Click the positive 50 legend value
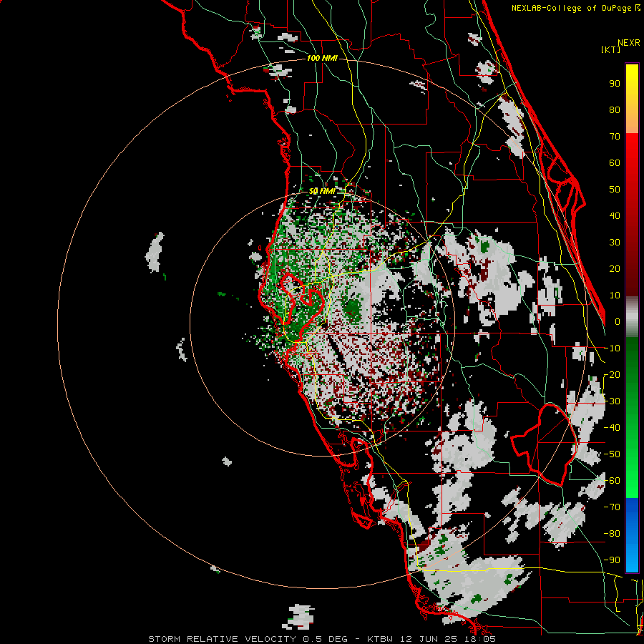This screenshot has width=644, height=644. tap(615, 190)
